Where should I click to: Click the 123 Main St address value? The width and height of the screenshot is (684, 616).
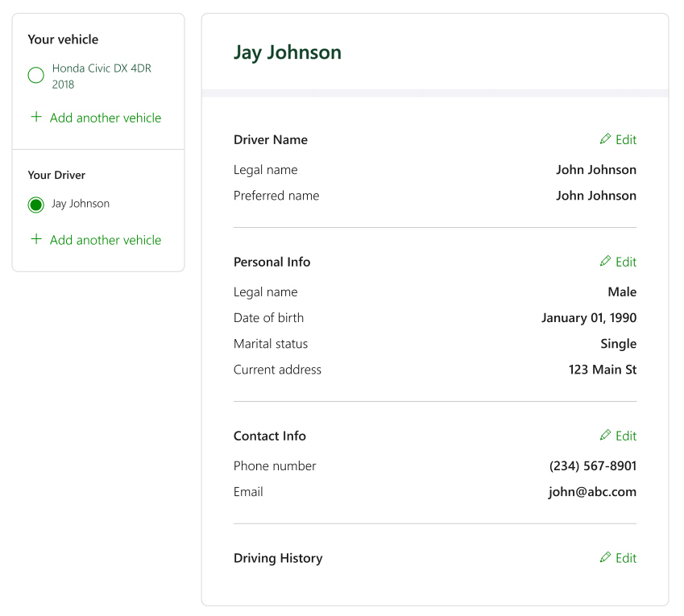point(602,370)
